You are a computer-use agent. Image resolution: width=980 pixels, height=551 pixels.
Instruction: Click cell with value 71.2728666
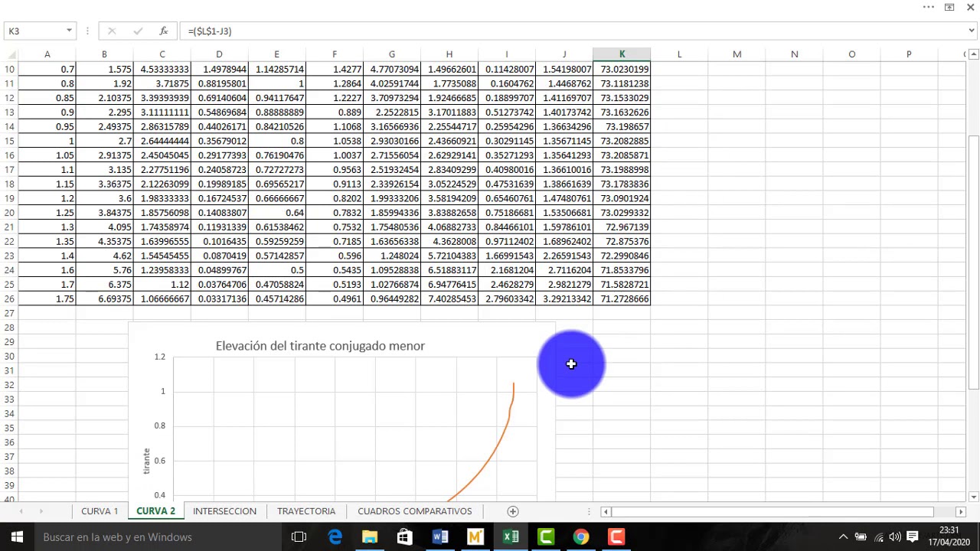click(622, 298)
